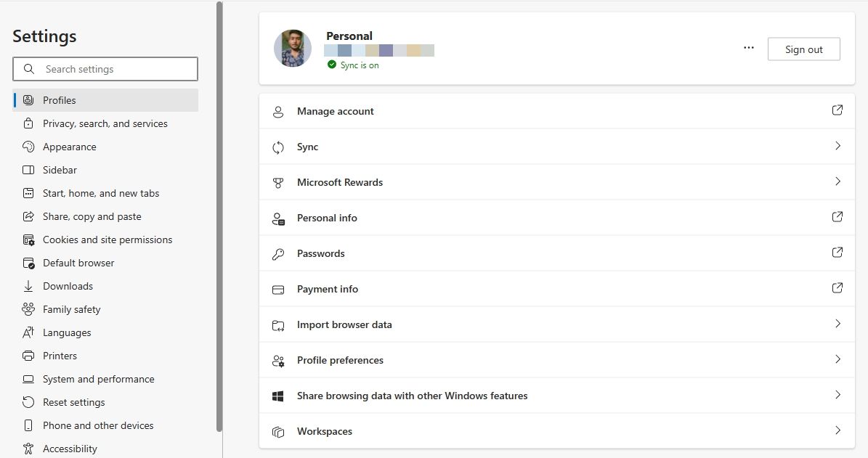Click the Sign out button
This screenshot has width=868, height=458.
tap(803, 49)
